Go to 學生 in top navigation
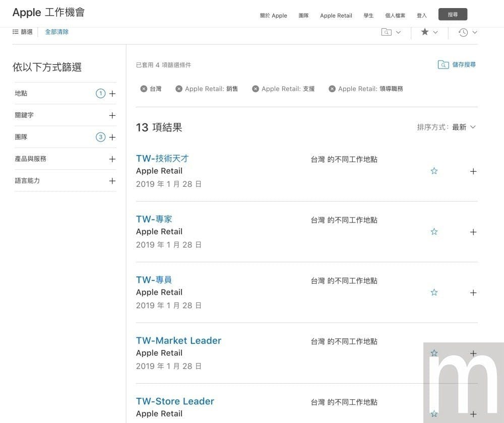This screenshot has width=504, height=423. click(x=368, y=16)
